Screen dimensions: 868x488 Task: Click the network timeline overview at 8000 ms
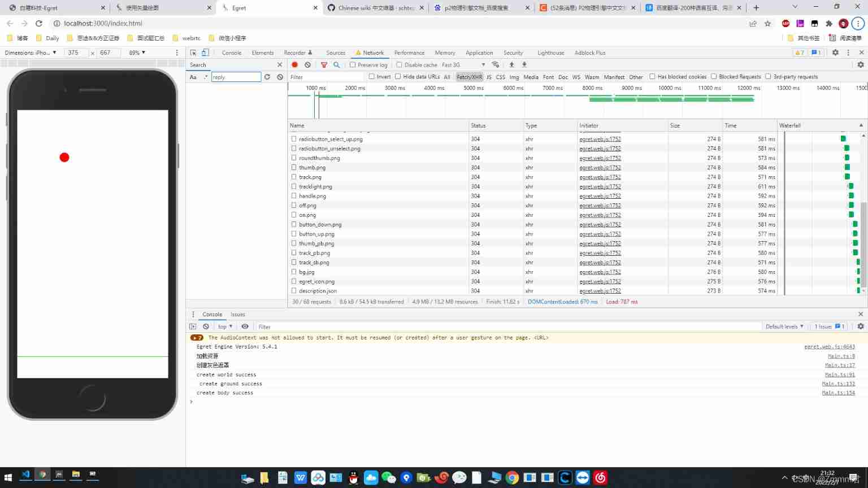592,99
